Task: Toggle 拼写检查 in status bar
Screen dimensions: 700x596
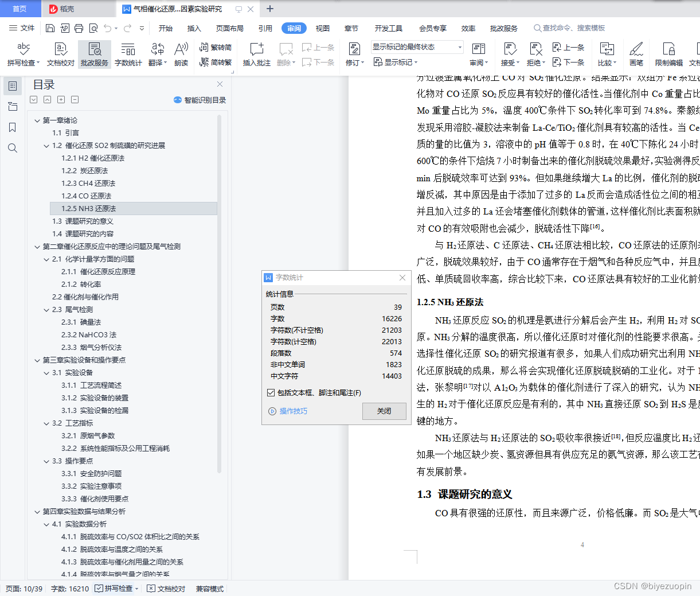Action: point(116,589)
